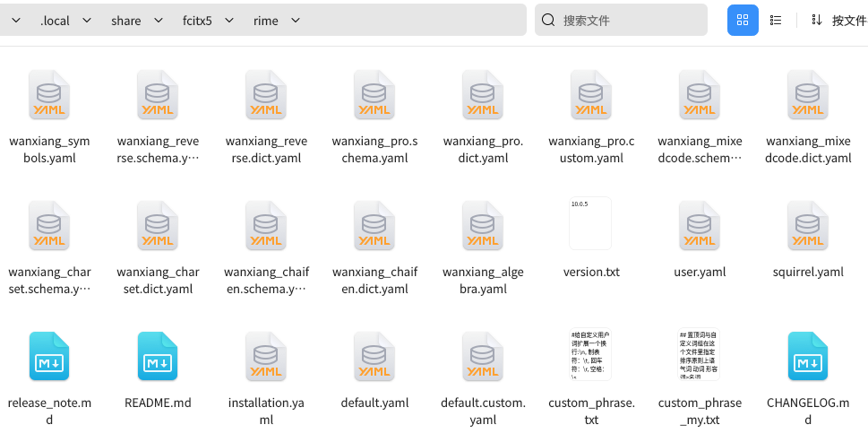The height and width of the screenshot is (442, 868).
Task: Click the user.yaml file name
Action: (x=700, y=272)
